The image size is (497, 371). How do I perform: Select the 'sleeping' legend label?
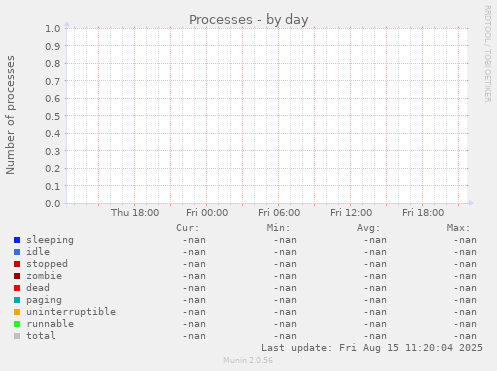(50, 240)
